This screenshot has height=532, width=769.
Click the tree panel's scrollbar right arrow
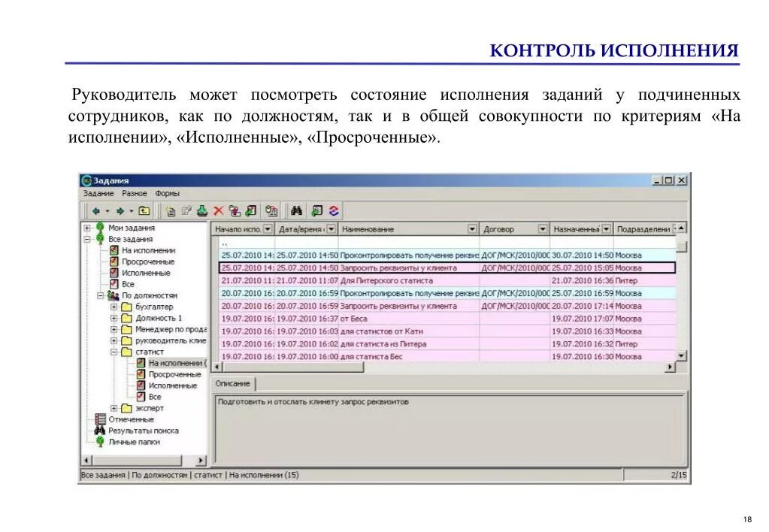(x=201, y=461)
